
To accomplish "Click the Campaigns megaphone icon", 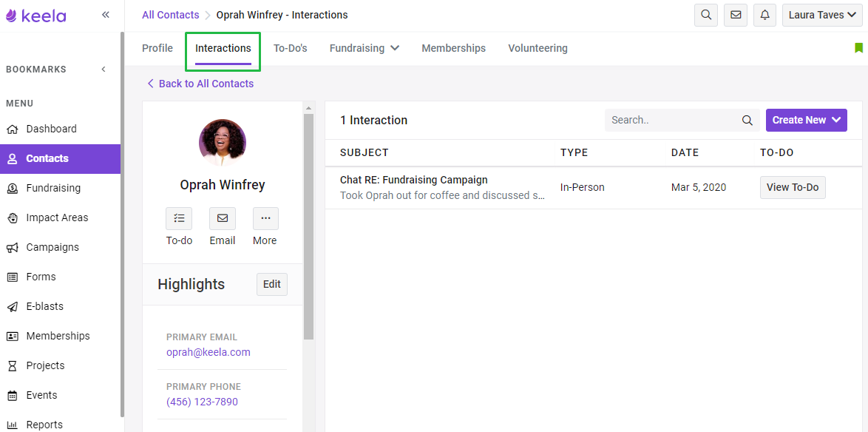I will (12, 248).
